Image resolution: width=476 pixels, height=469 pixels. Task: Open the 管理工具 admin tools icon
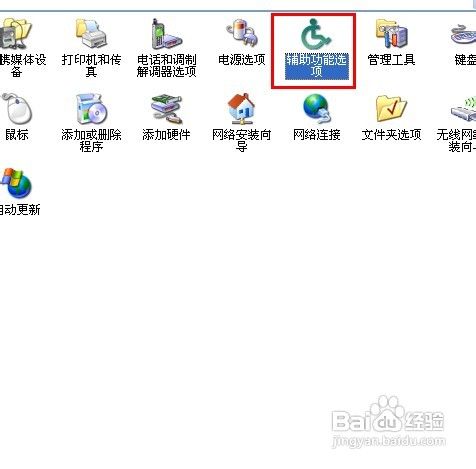click(391, 33)
